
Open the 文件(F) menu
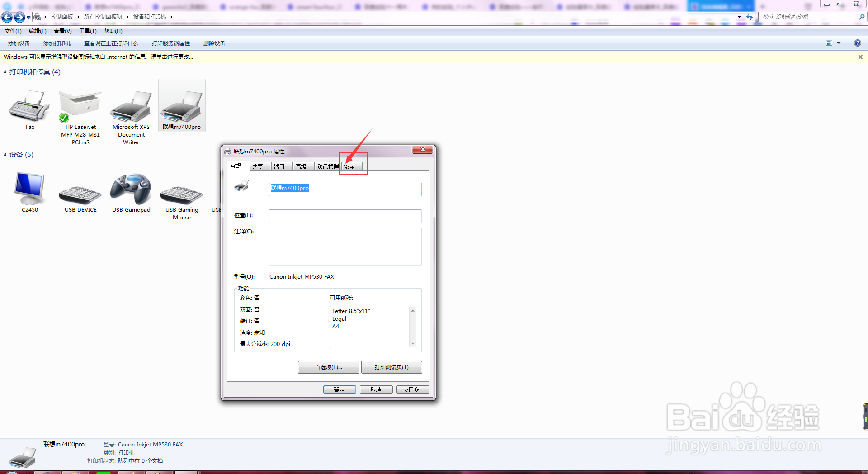click(13, 31)
